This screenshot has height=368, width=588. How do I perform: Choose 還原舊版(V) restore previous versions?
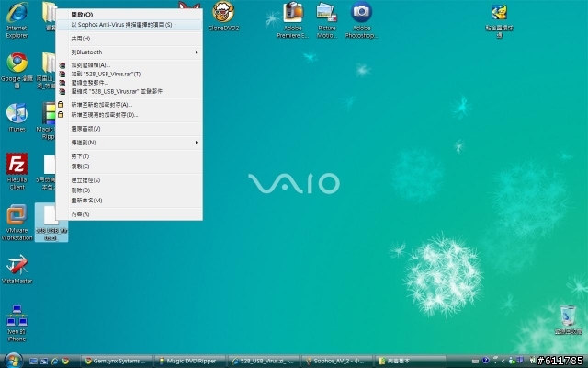[129, 129]
